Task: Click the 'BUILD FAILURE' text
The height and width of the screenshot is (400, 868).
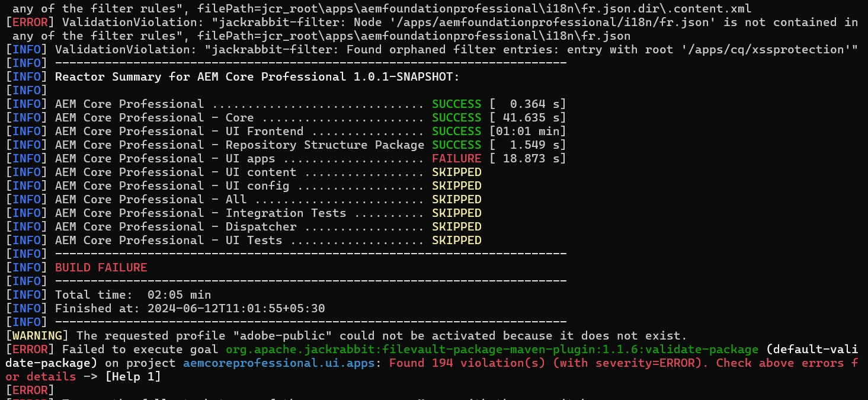Action: pyautogui.click(x=101, y=268)
